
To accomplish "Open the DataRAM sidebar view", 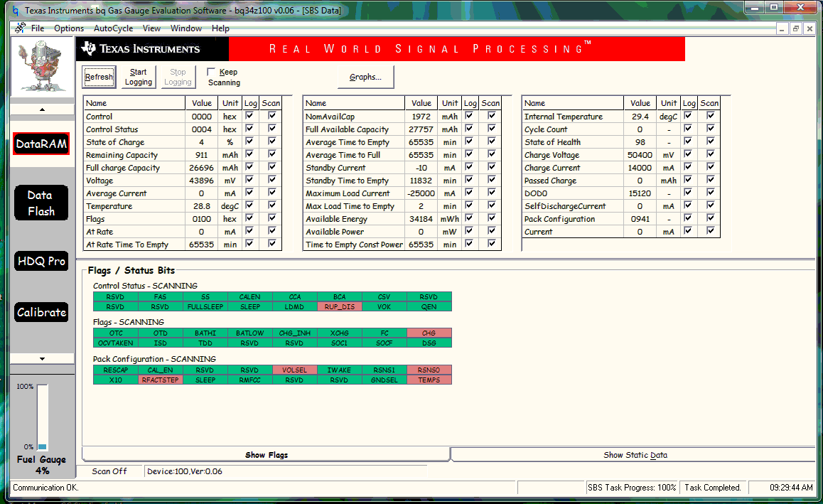I will tap(41, 144).
